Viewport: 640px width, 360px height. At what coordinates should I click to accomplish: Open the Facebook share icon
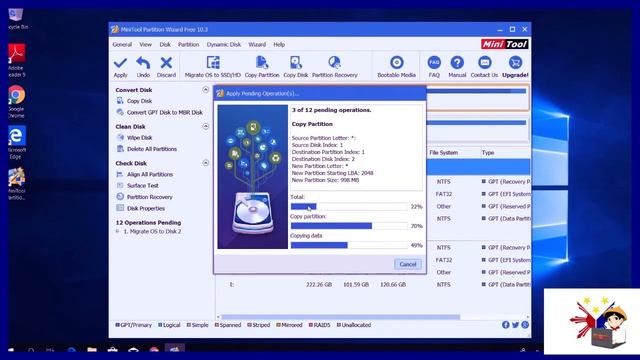pyautogui.click(x=505, y=325)
